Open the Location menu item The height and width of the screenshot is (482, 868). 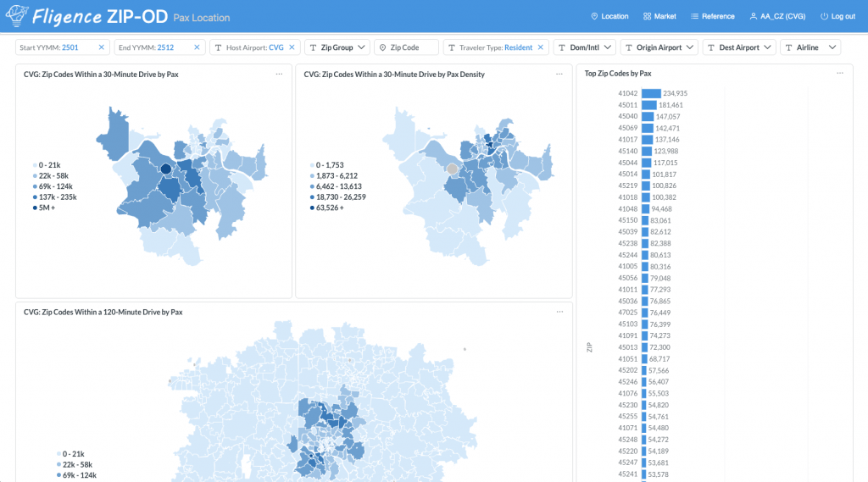coord(609,16)
